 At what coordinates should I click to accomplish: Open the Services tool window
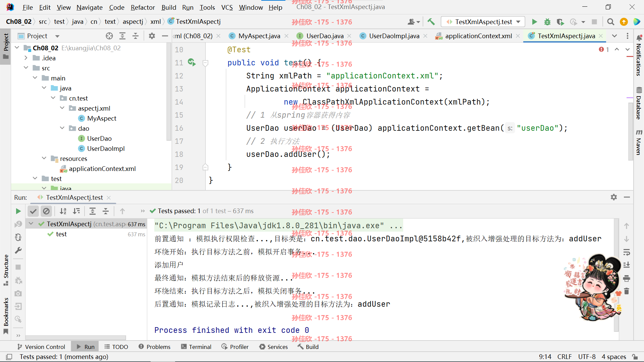click(274, 347)
